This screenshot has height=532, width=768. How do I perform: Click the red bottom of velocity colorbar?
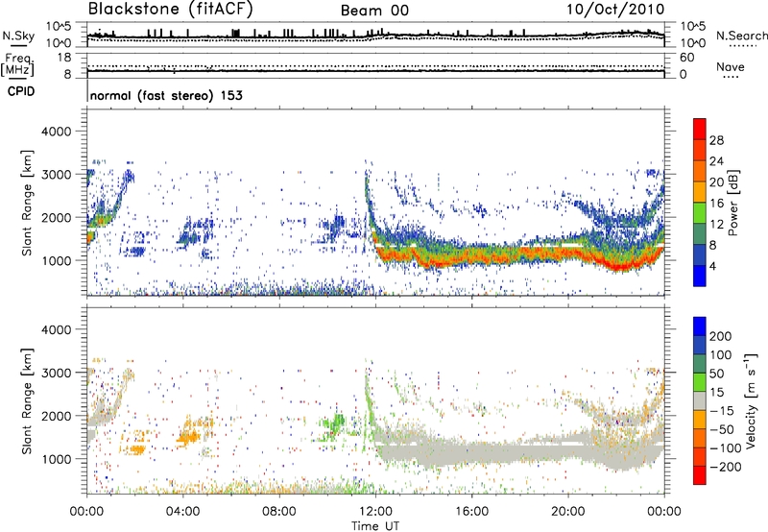(700, 475)
